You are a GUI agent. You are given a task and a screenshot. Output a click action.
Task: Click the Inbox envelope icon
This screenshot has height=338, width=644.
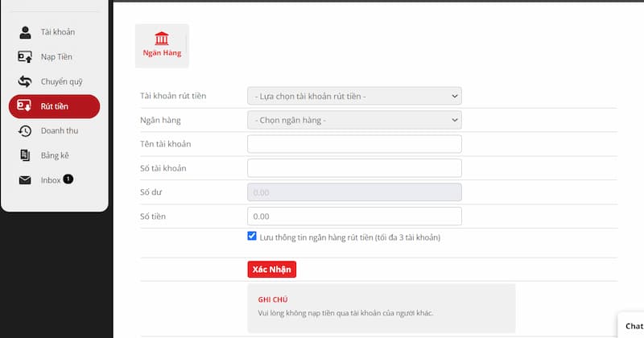(25, 180)
